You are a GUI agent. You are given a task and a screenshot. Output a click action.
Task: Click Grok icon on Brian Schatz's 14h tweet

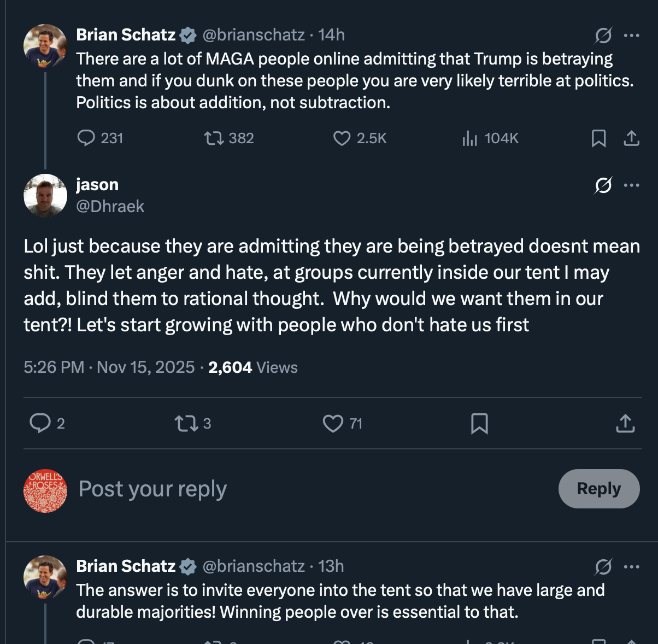pos(603,36)
